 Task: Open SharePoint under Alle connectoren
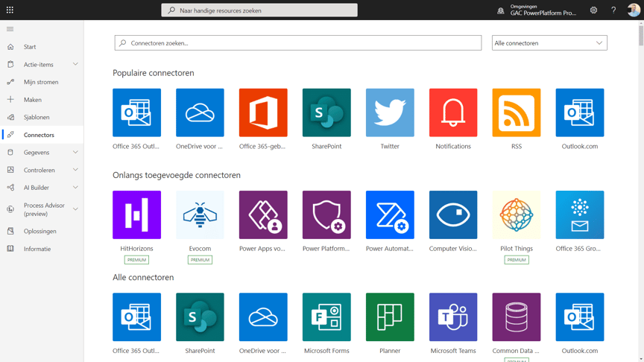tap(200, 317)
